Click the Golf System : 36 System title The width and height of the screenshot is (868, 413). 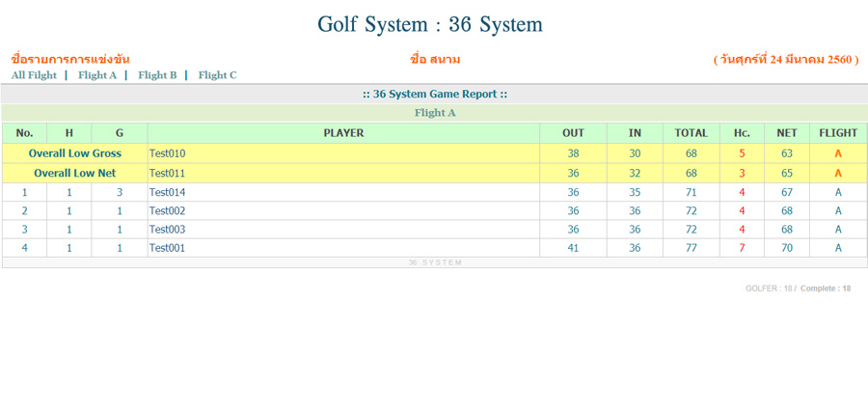click(430, 24)
